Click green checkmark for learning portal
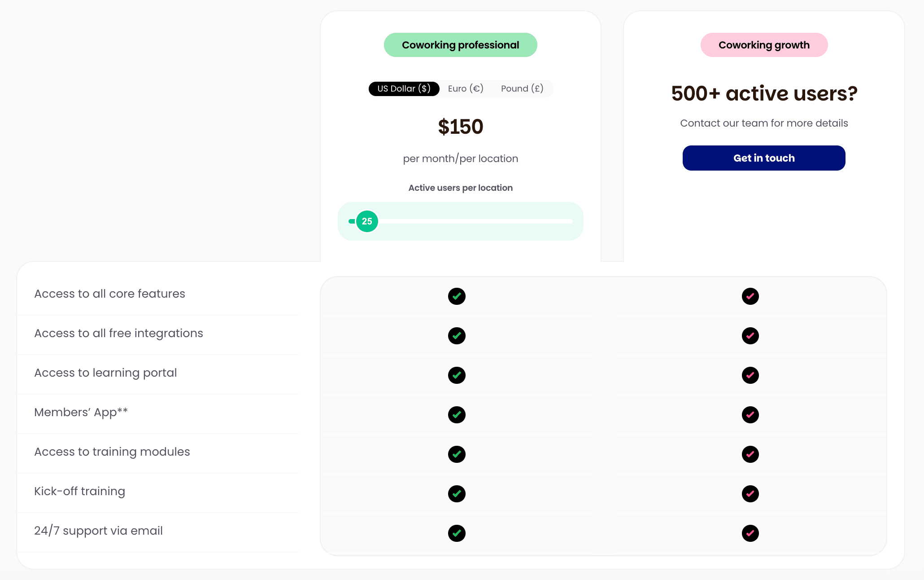This screenshot has height=580, width=924. pos(457,375)
